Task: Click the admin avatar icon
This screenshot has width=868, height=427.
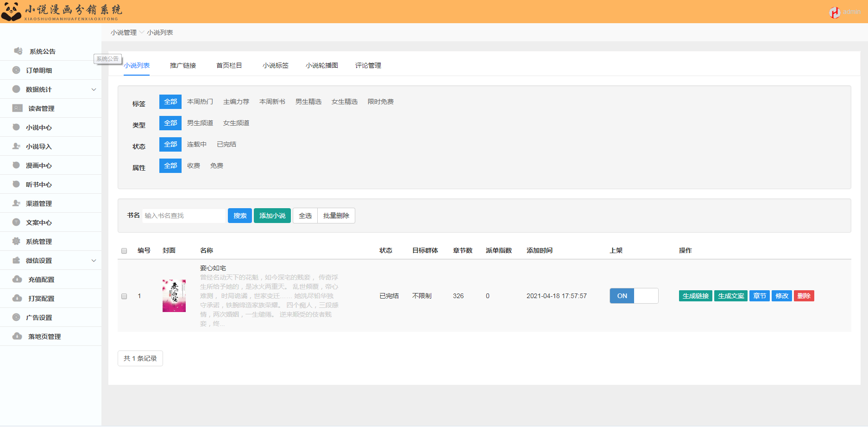Action: pyautogui.click(x=835, y=12)
